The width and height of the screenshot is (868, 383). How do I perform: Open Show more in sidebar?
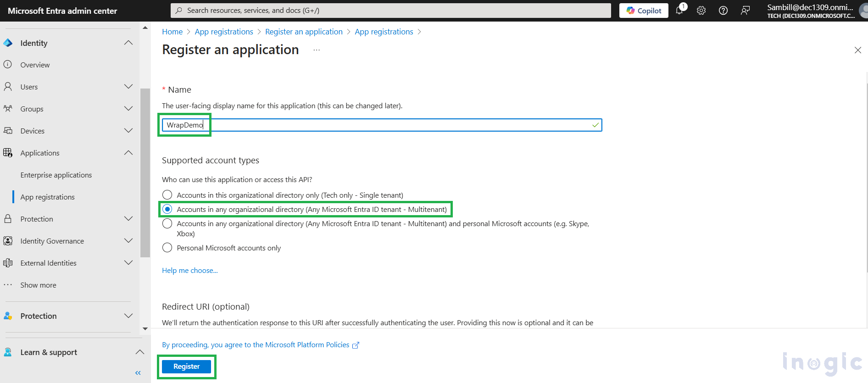click(x=38, y=285)
